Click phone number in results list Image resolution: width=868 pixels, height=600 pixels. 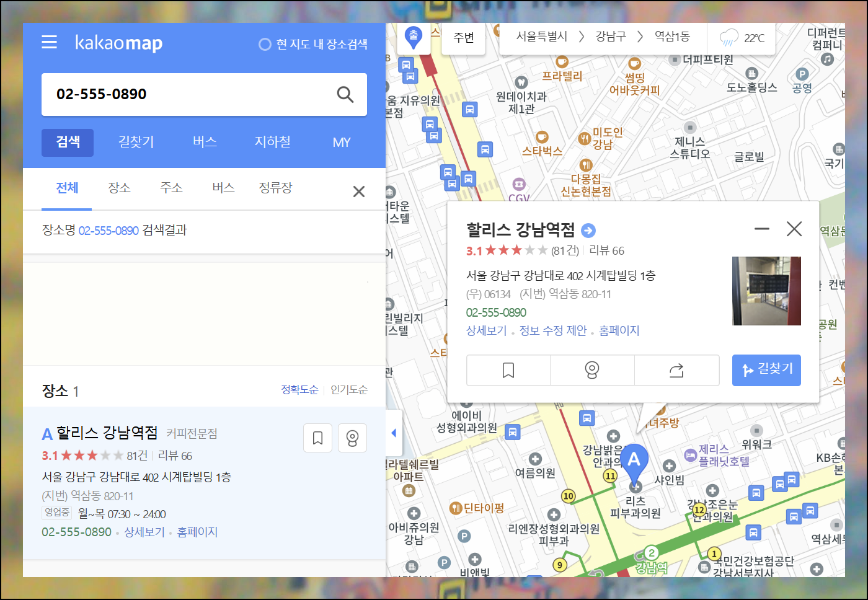(x=76, y=532)
